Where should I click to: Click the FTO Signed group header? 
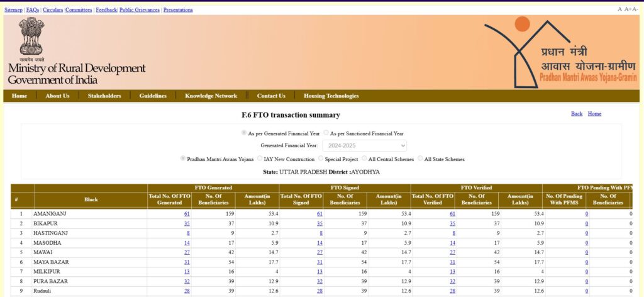pos(345,188)
